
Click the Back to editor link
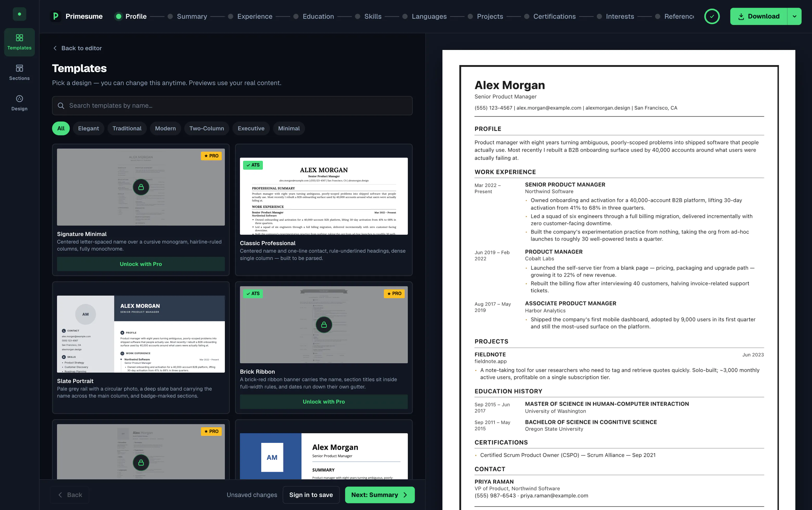coord(77,48)
